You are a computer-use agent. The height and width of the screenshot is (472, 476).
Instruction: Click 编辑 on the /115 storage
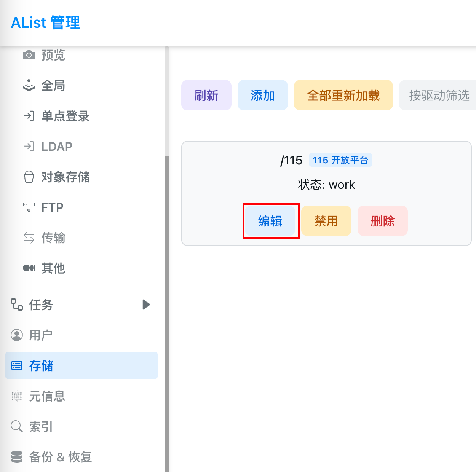coord(270,221)
